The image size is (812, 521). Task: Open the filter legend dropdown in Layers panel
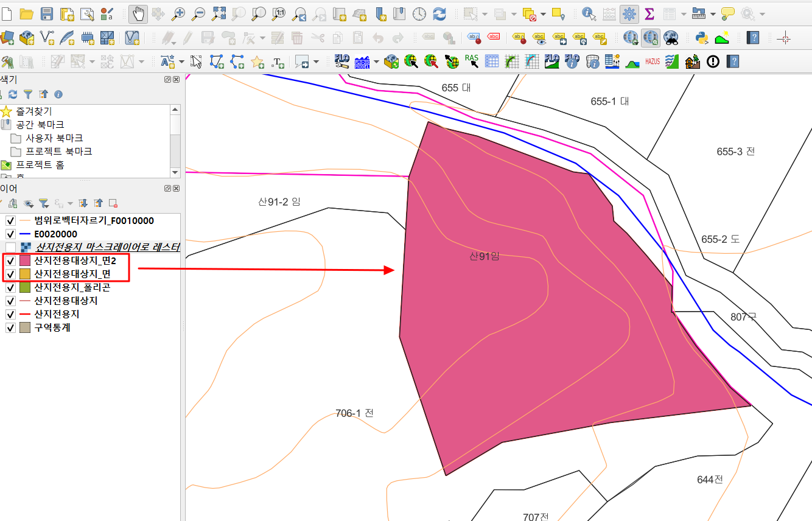(43, 203)
